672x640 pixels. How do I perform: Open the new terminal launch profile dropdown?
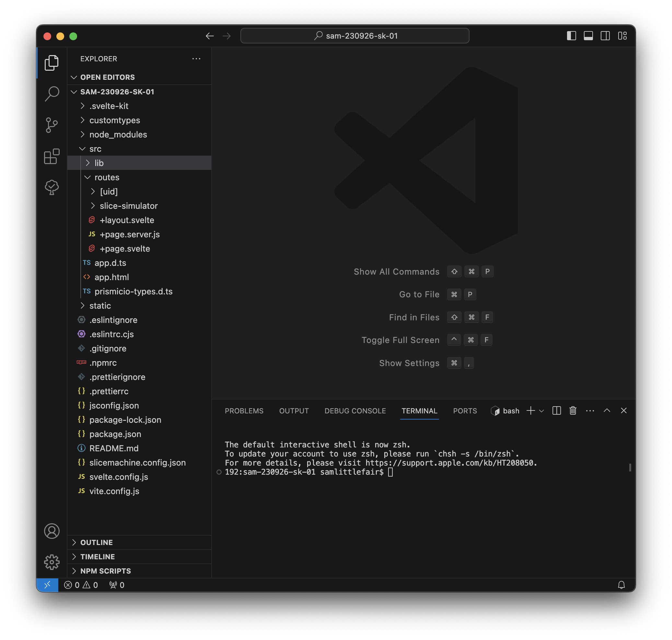(541, 411)
